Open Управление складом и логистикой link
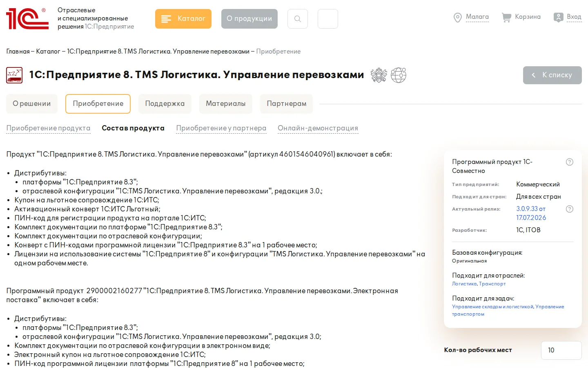The width and height of the screenshot is (588, 368). point(493,307)
